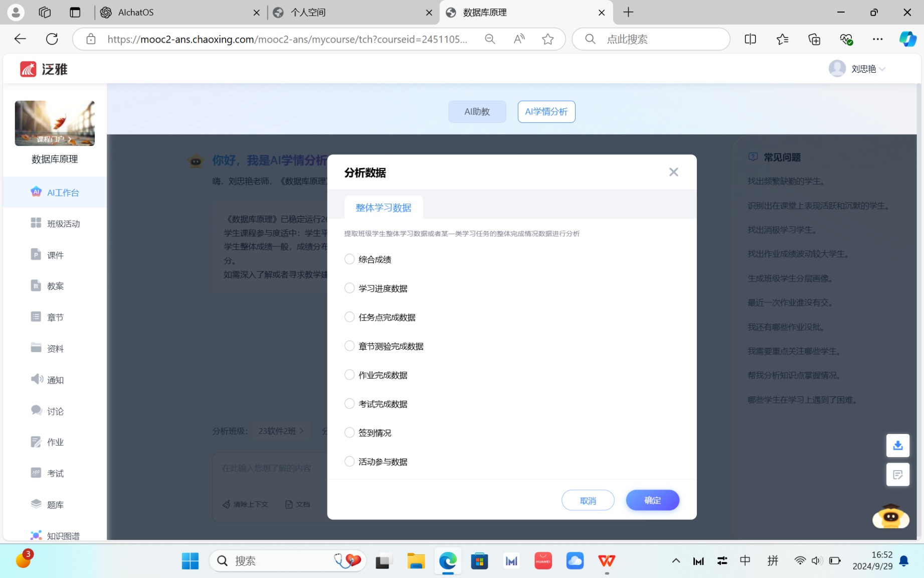The width and height of the screenshot is (924, 578).
Task: Click the 取消 cancel button
Action: 588,500
